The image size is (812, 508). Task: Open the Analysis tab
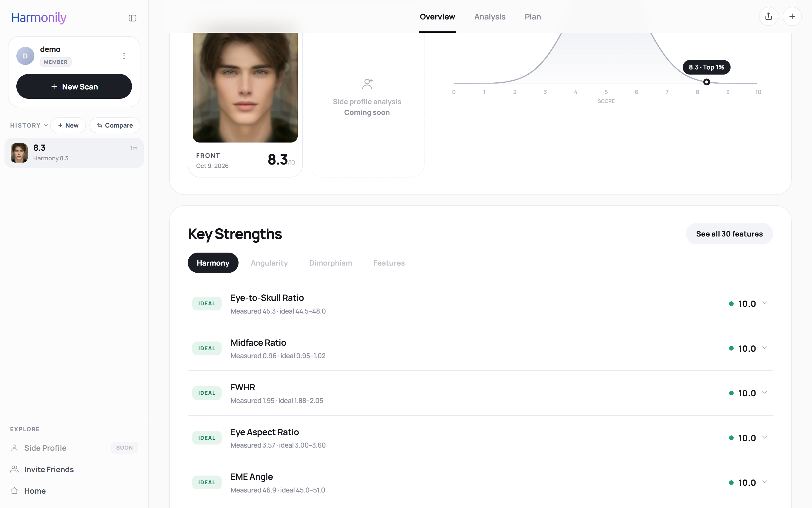click(489, 17)
